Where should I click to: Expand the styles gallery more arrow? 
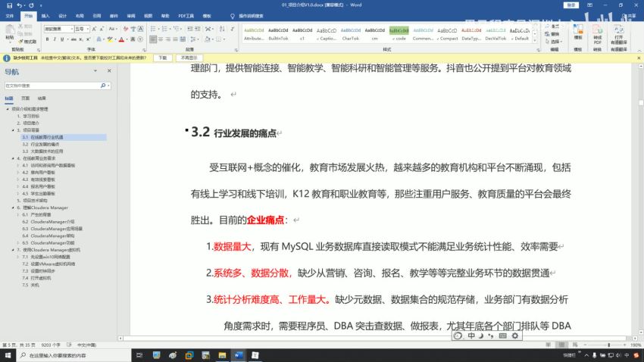coord(535,41)
